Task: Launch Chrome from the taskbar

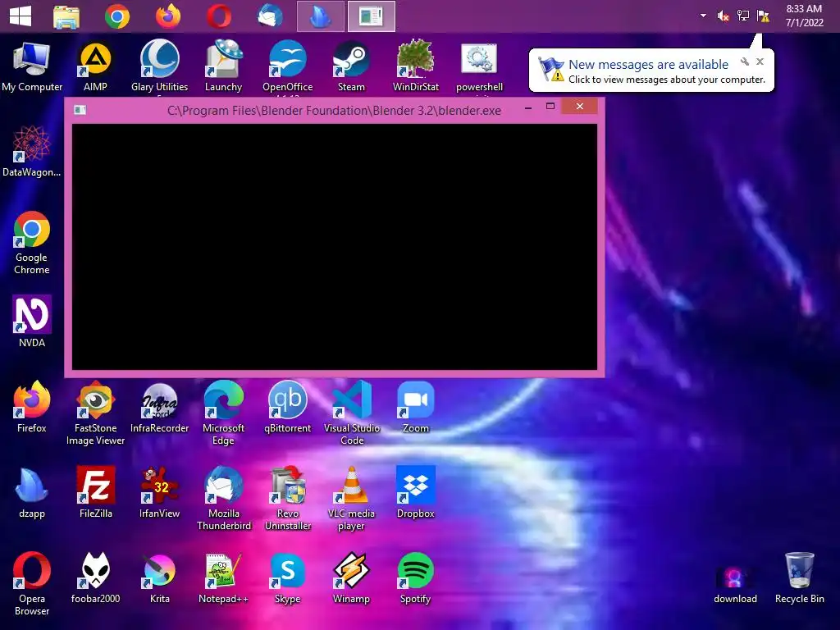Action: (x=117, y=16)
